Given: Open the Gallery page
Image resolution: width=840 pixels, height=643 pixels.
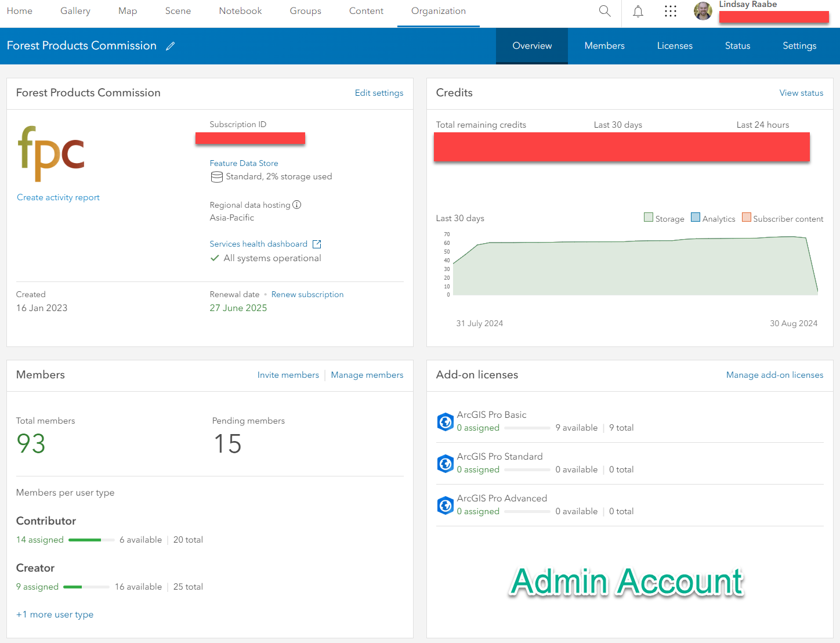Looking at the screenshot, I should tap(75, 11).
